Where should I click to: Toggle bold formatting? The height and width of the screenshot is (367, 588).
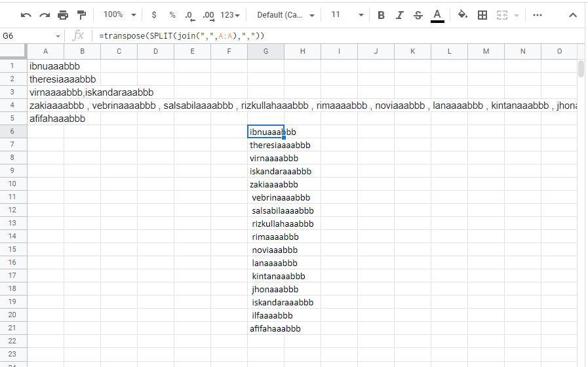tap(381, 15)
